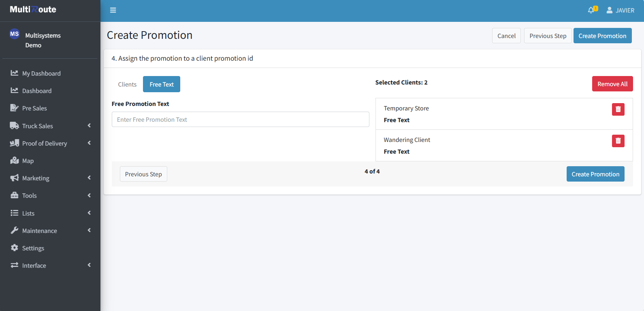Click the Map sidebar icon
The width and height of the screenshot is (644, 311).
[x=15, y=161]
